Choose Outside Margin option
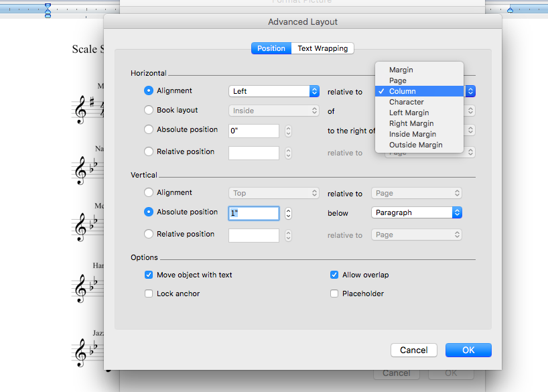 click(415, 145)
